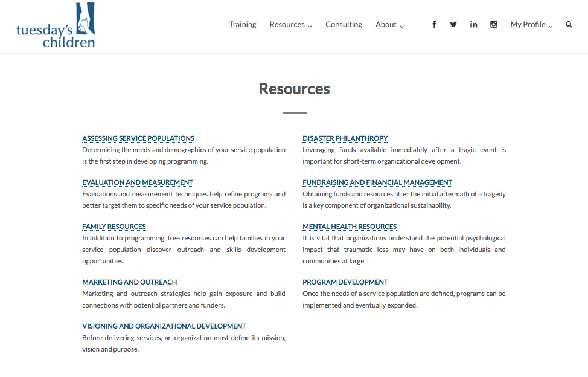
Task: Open the search magnifier icon
Action: click(x=568, y=24)
